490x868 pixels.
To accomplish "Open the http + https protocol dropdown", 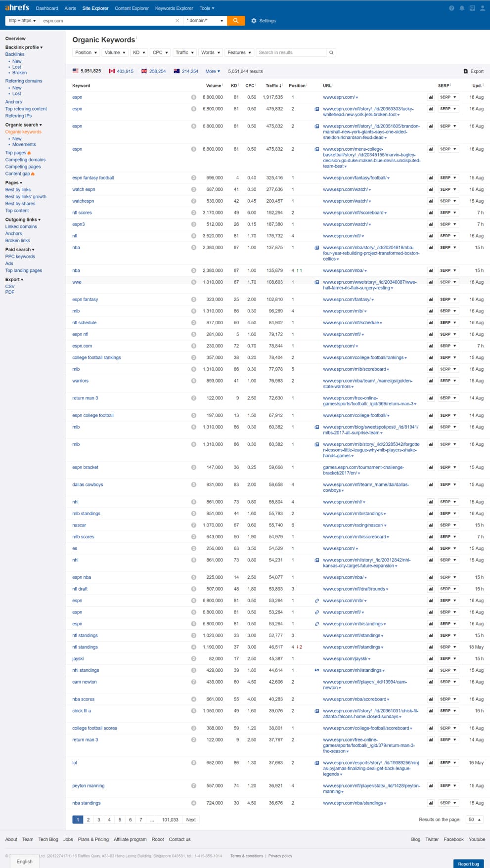I will point(22,21).
